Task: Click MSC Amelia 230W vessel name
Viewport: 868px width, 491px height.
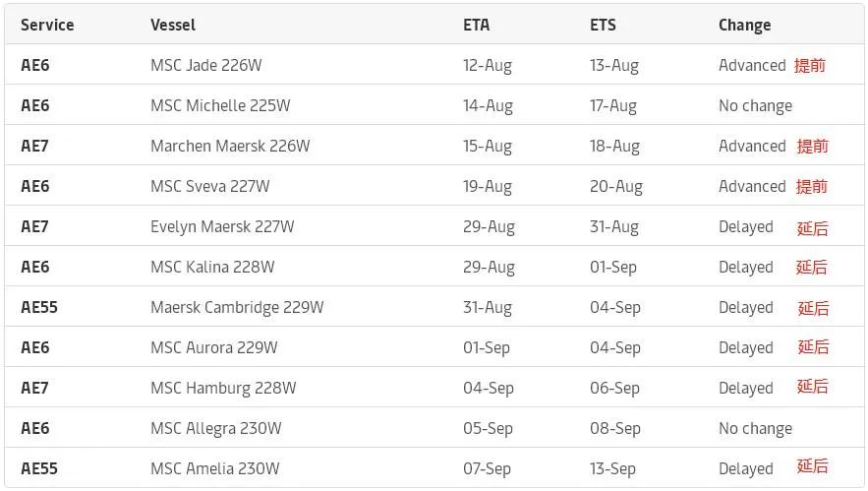Action: tap(215, 468)
